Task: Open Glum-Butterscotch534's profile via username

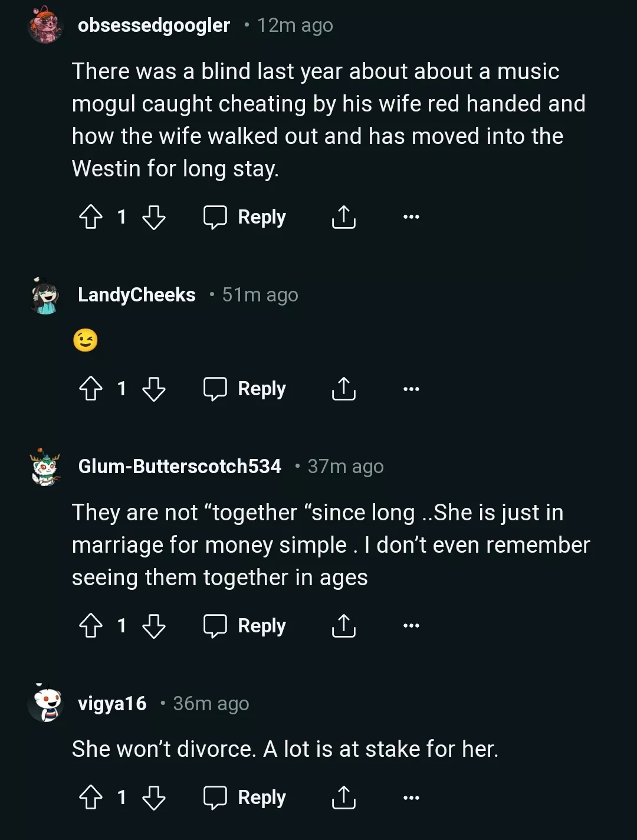Action: tap(179, 466)
